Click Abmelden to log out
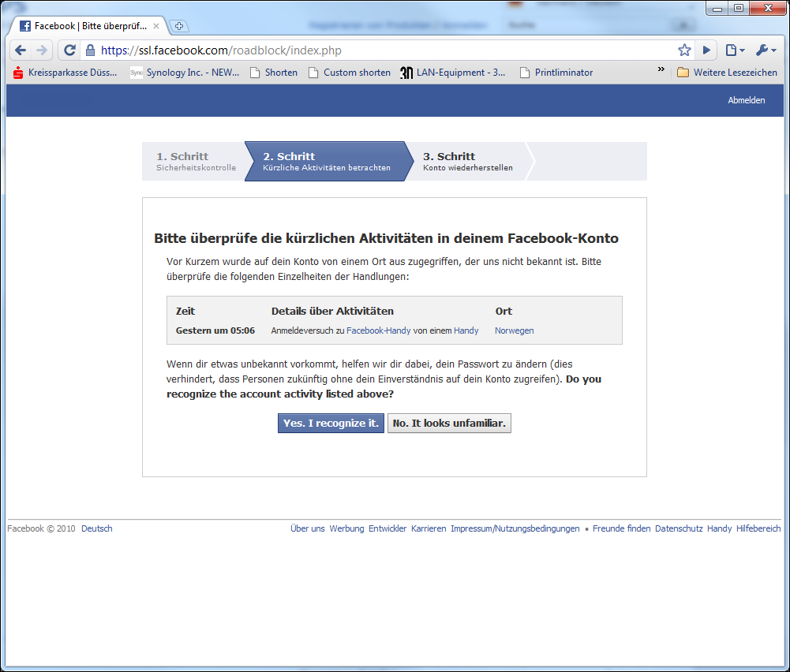 point(746,100)
